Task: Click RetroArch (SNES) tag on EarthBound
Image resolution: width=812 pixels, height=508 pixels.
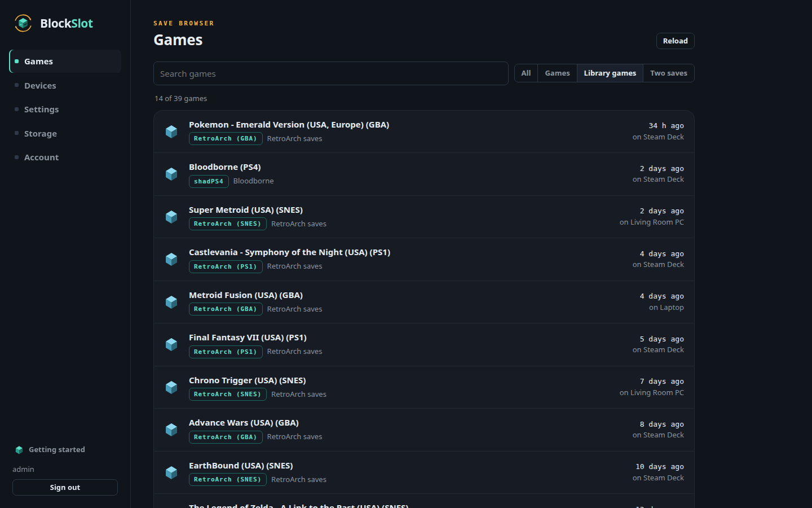Action: tap(228, 480)
